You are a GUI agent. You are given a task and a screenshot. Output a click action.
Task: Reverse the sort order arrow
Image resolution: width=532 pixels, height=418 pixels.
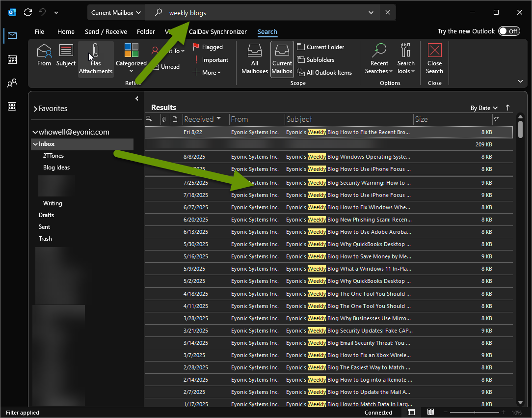point(507,108)
